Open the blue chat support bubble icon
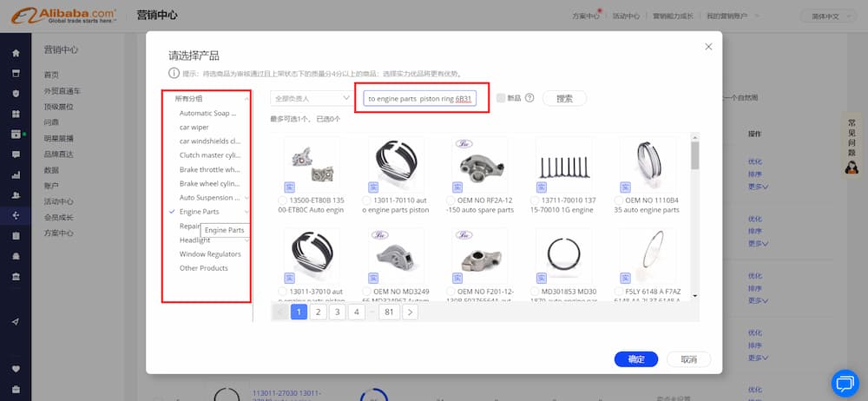Screen dimensions: 868x401 click(x=844, y=383)
